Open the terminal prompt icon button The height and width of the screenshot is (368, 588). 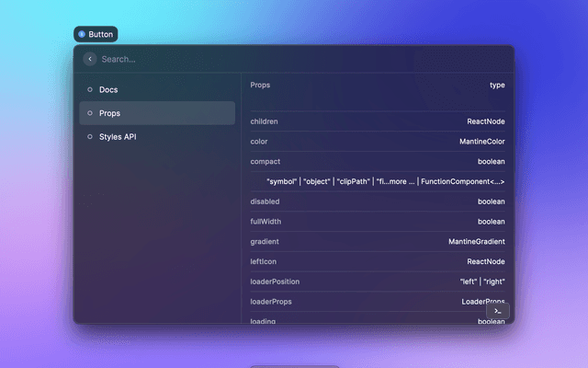pyautogui.click(x=497, y=312)
